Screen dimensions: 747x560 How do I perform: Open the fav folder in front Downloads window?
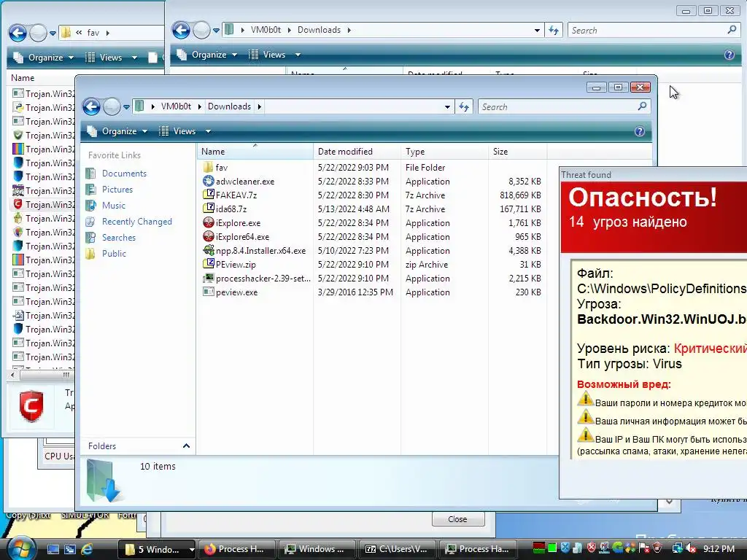pyautogui.click(x=221, y=168)
